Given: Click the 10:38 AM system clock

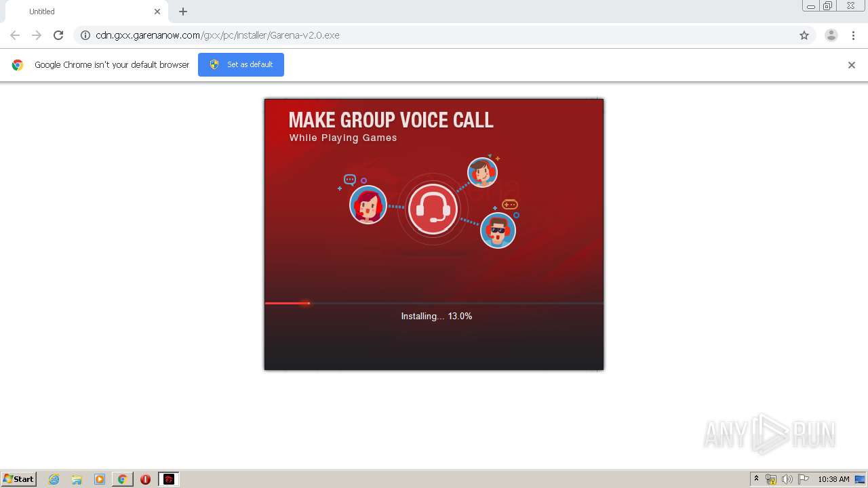Looking at the screenshot, I should click(x=833, y=479).
